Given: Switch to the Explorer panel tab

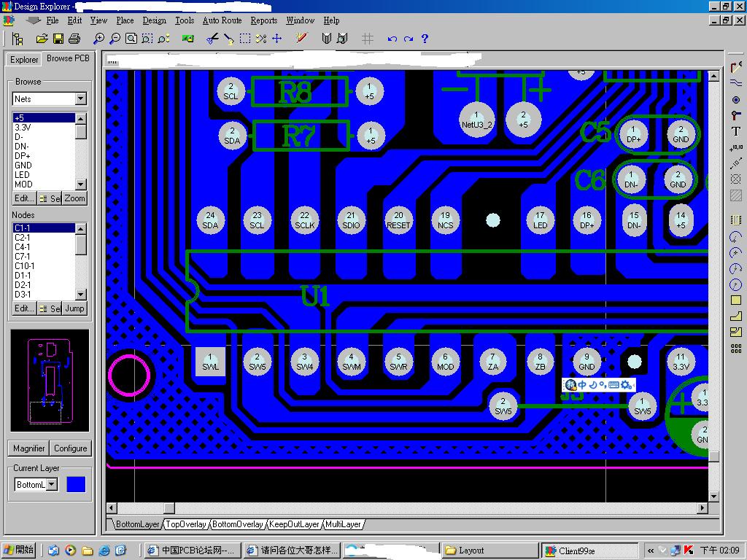Looking at the screenshot, I should tap(24, 60).
